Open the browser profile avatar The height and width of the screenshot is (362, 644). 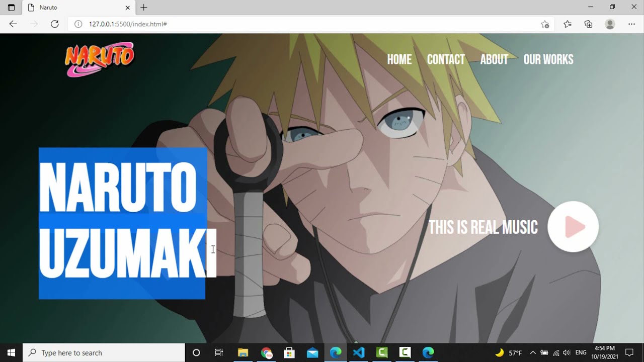click(610, 24)
